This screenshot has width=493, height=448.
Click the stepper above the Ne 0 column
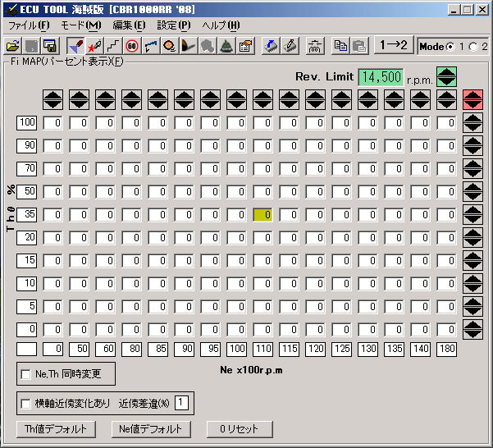click(x=52, y=99)
